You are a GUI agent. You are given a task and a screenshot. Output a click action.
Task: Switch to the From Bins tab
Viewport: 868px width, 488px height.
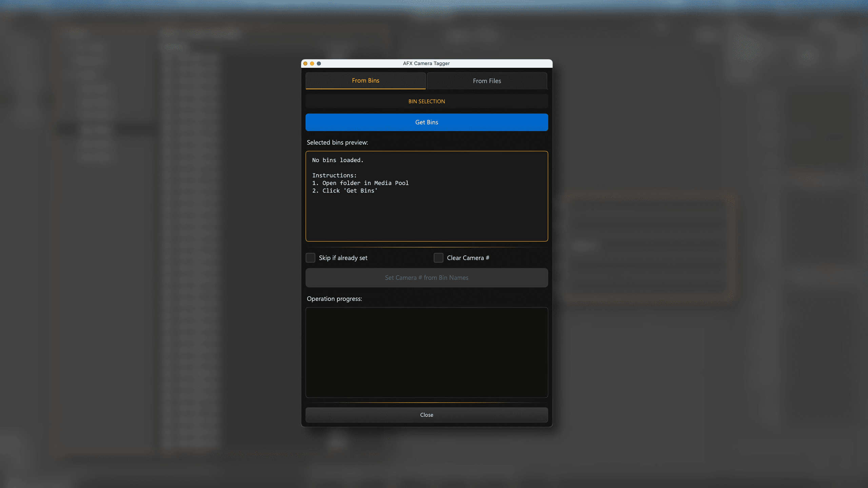[366, 81]
